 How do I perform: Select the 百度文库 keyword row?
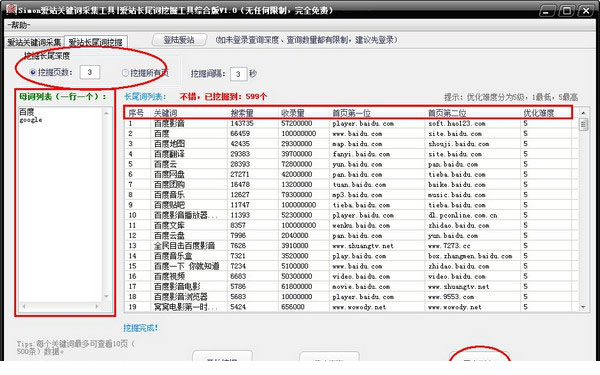coord(169,225)
